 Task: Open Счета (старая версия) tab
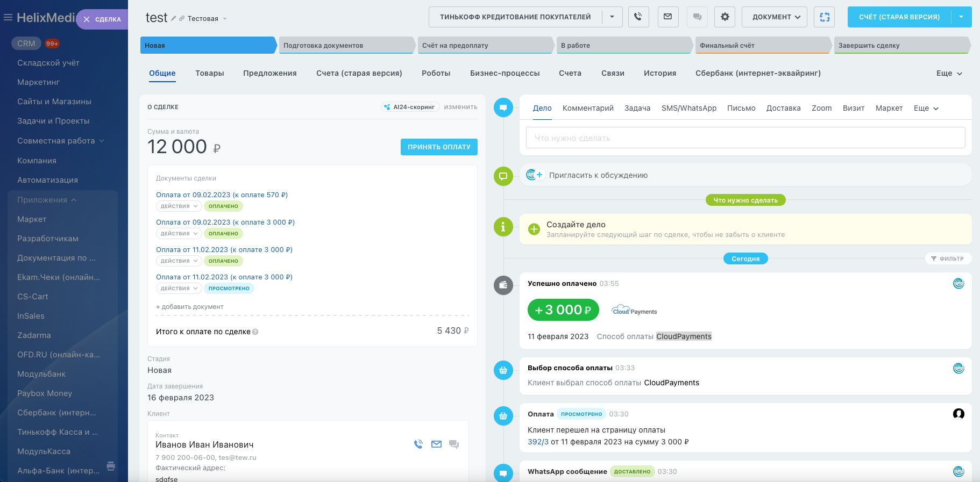(x=359, y=73)
